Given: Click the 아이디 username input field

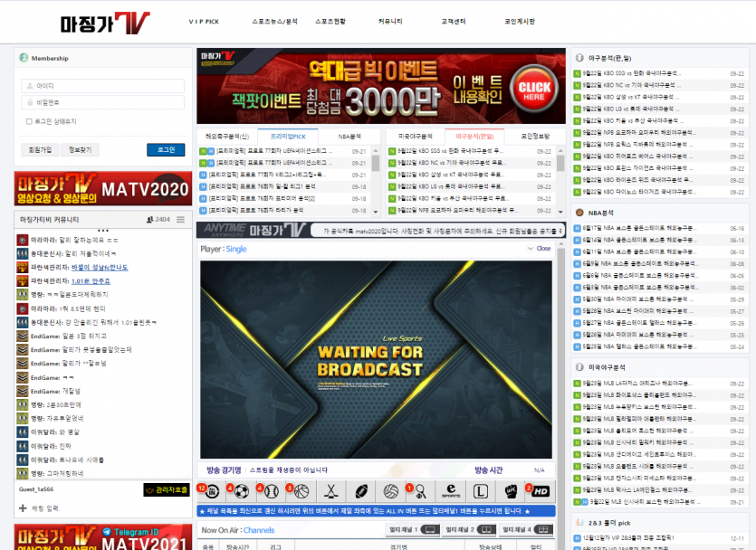Looking at the screenshot, I should (x=109, y=86).
